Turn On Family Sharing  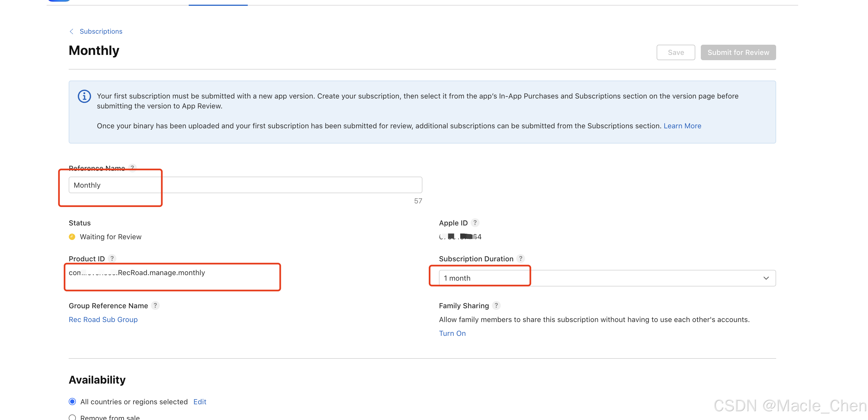pos(452,333)
